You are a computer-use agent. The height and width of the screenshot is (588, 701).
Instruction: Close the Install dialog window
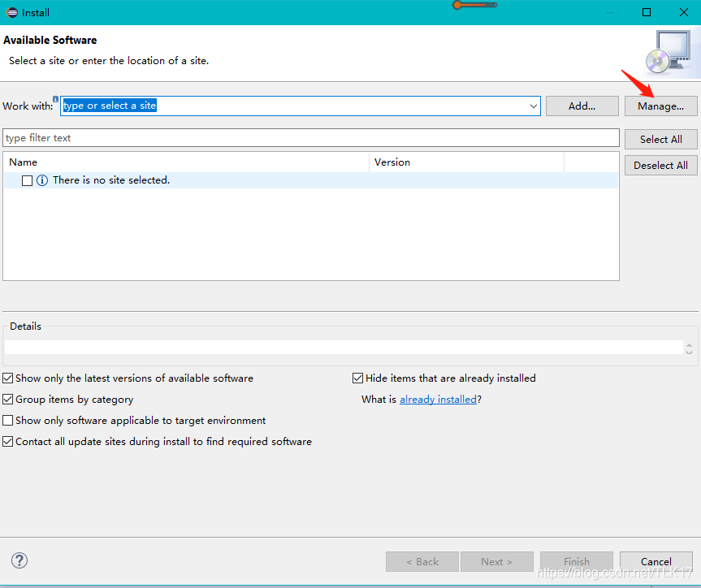click(x=684, y=12)
